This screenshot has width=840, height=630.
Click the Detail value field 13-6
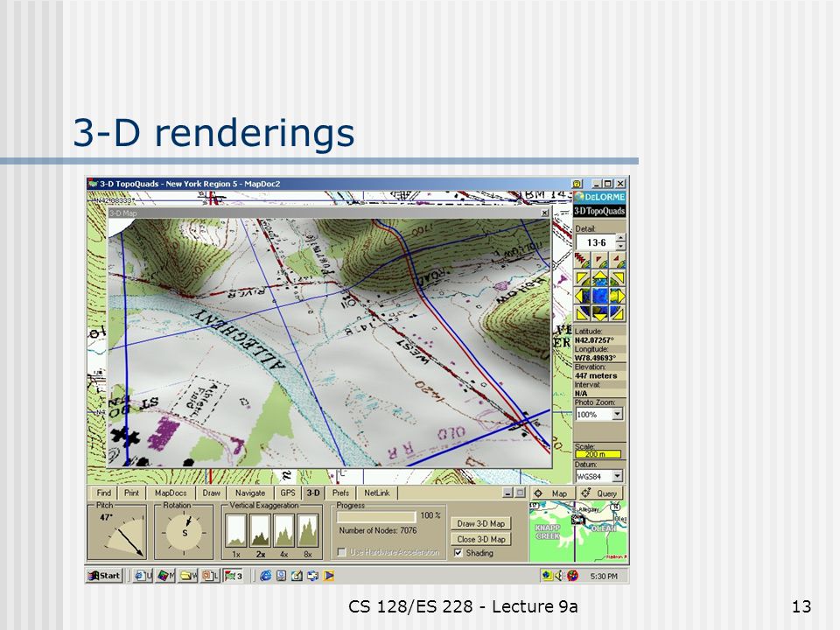pyautogui.click(x=596, y=242)
